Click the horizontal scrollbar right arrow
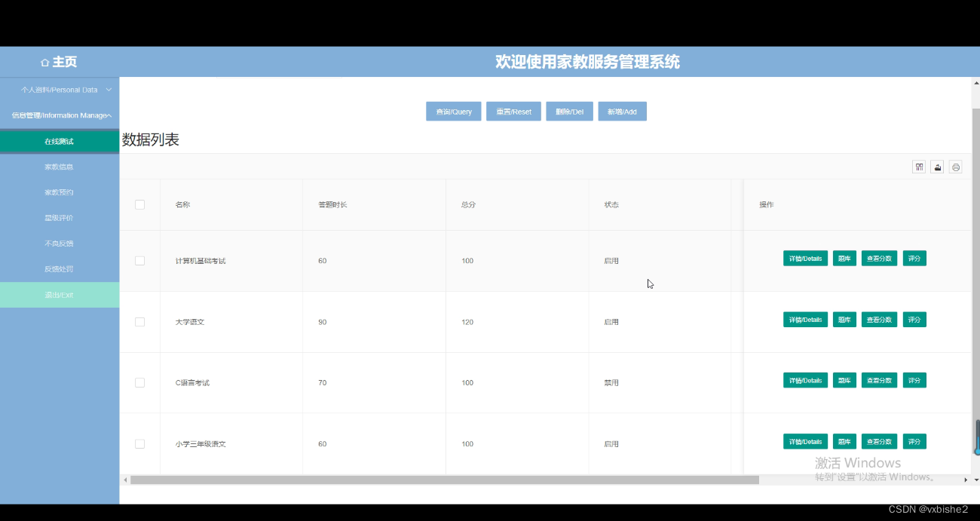Screen dimensions: 980x521 [x=966, y=480]
